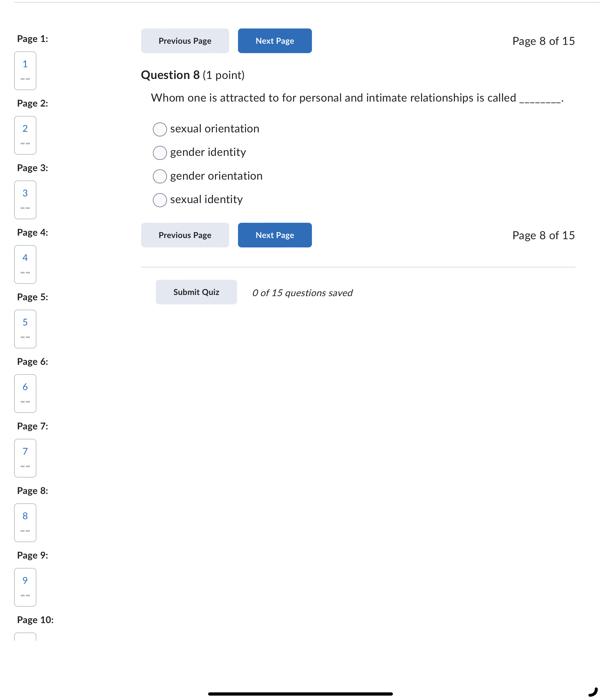Pick the sexual identity answer choice
Image resolution: width=601 pixels, height=700 pixels.
coord(160,200)
